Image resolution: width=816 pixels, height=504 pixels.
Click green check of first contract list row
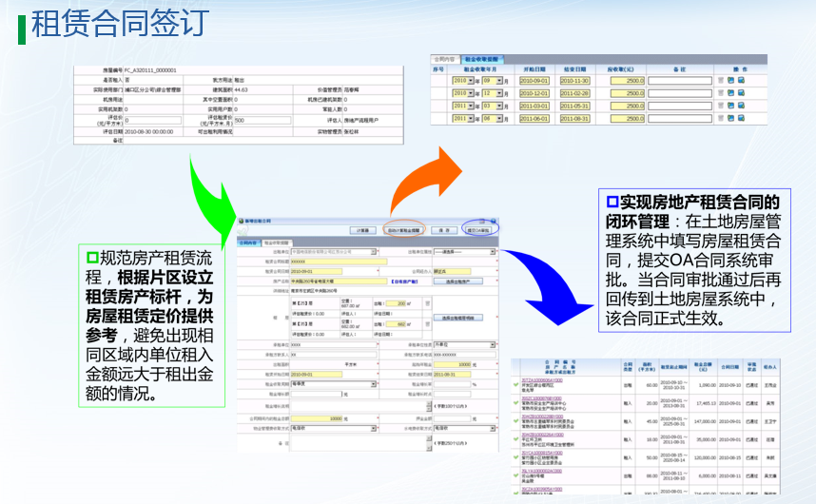[x=515, y=385]
